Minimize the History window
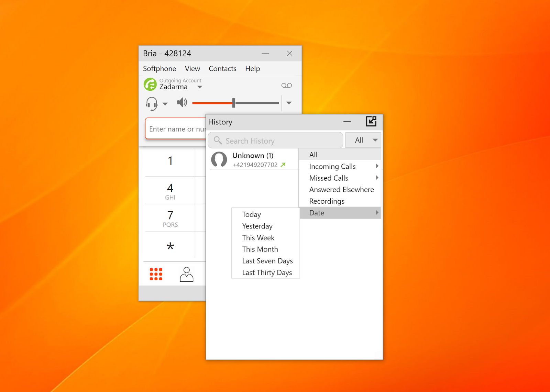 tap(347, 121)
